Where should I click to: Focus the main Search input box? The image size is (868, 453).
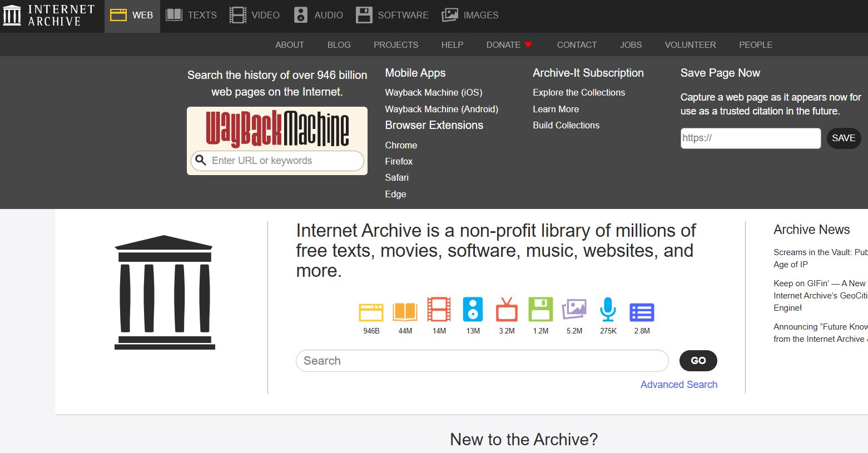point(482,361)
